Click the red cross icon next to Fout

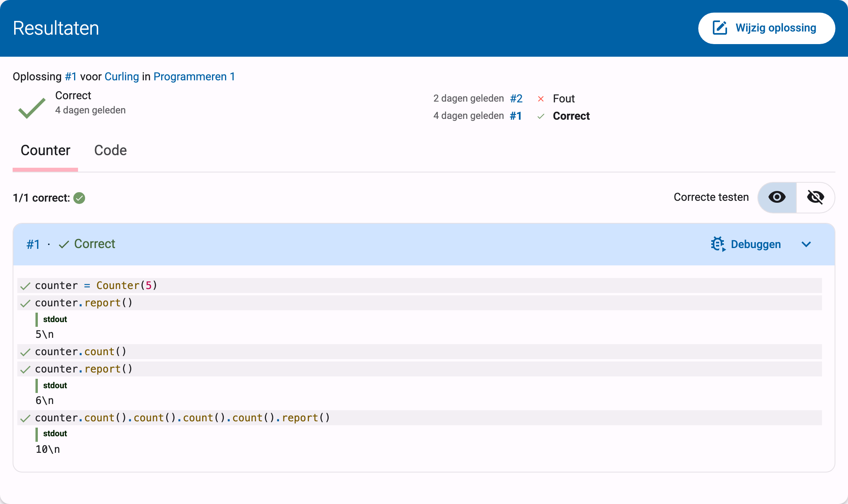(x=541, y=99)
